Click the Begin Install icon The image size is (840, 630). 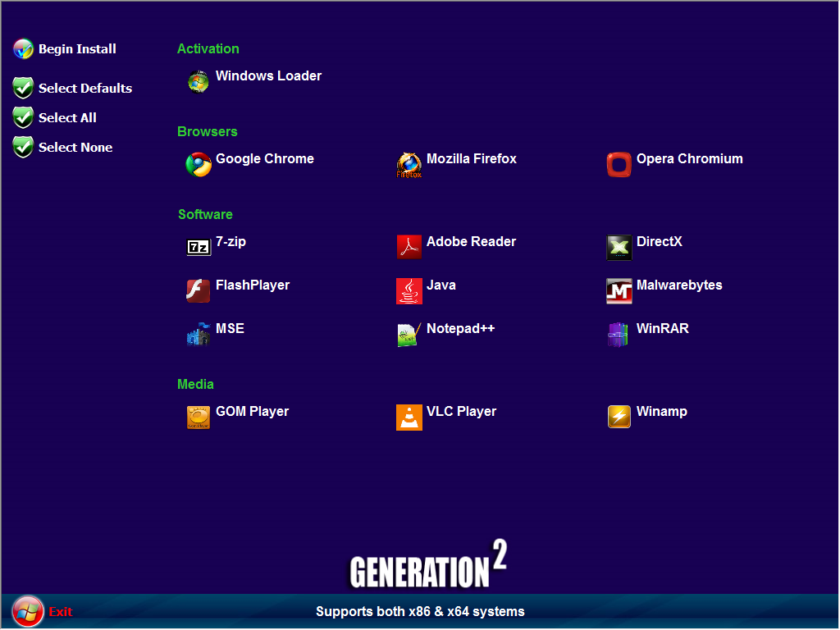24,48
